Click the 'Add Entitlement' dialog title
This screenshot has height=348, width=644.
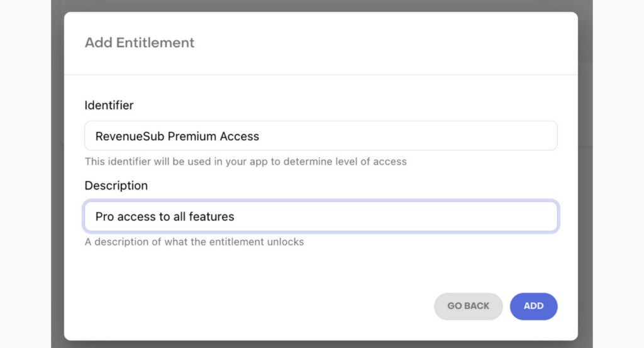tap(139, 43)
